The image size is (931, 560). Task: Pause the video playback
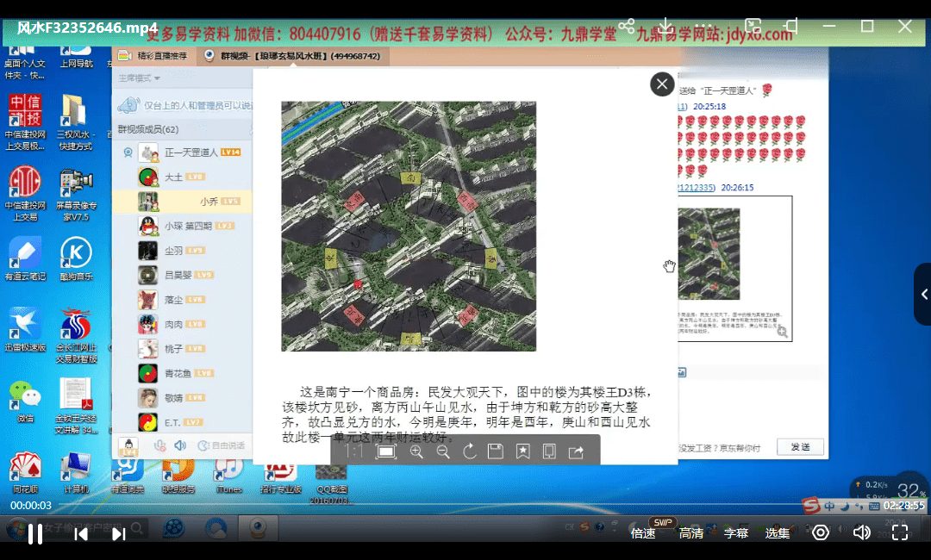[35, 533]
